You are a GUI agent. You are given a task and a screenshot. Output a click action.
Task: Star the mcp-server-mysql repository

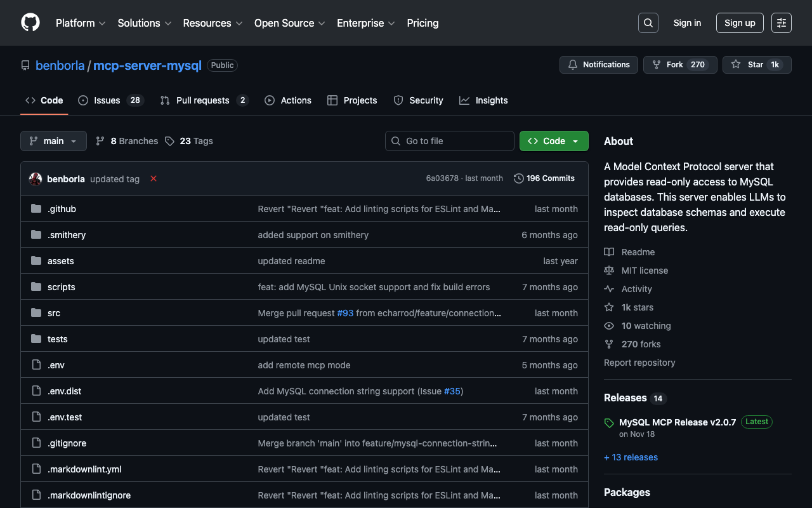coord(748,65)
